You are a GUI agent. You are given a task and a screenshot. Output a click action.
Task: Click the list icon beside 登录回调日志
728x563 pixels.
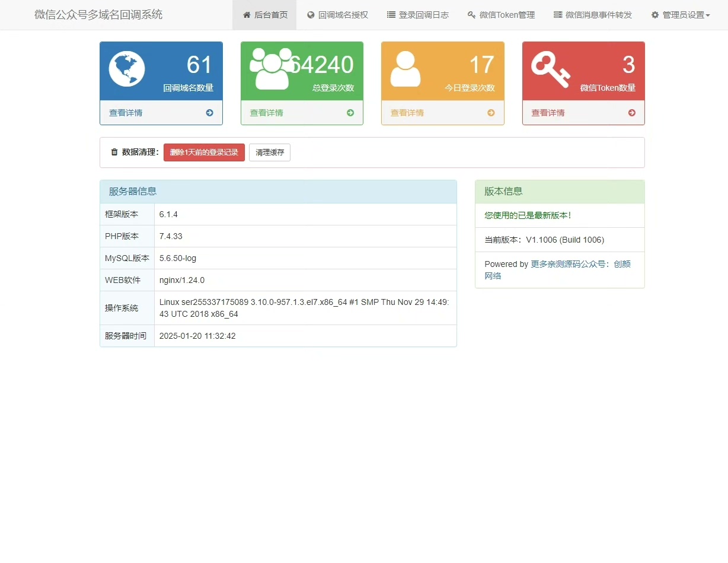coord(391,15)
